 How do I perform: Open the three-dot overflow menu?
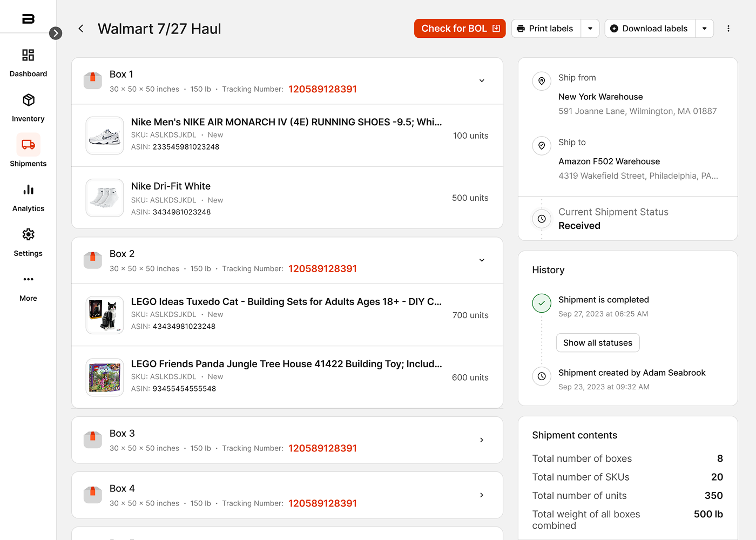(728, 29)
